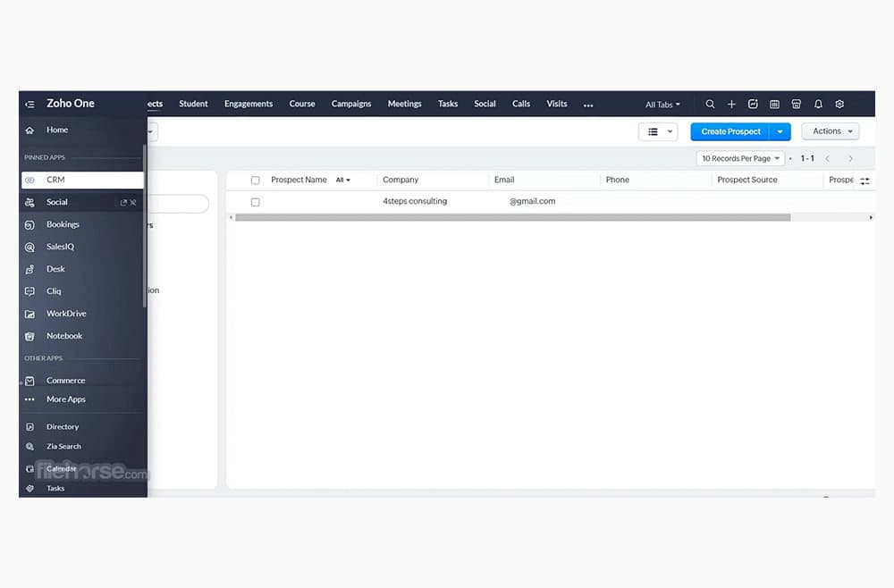
Task: Open the Meetings tab
Action: [x=405, y=104]
